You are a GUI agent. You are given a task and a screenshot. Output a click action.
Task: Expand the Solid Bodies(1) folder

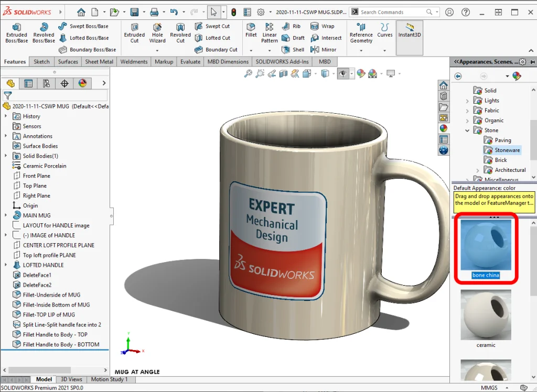(x=6, y=156)
